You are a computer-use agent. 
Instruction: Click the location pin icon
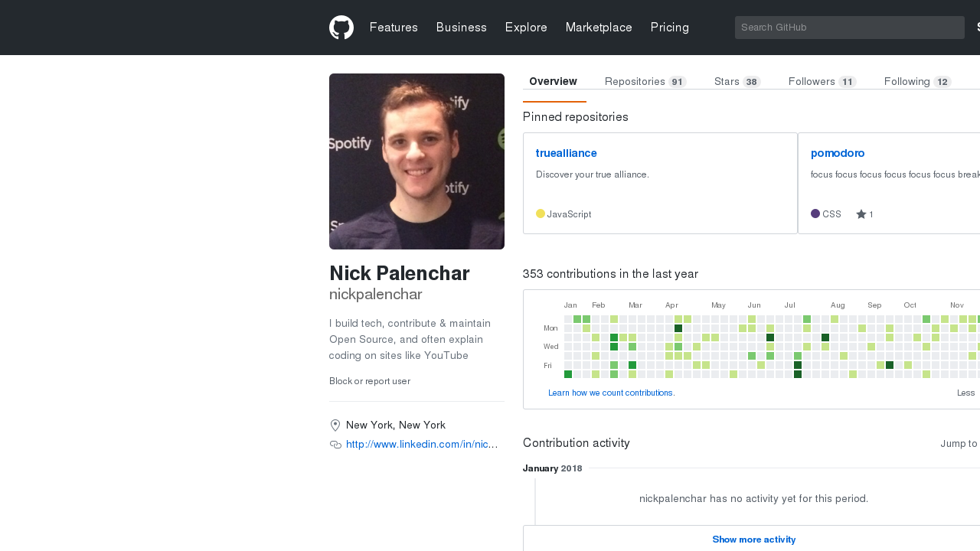(335, 425)
